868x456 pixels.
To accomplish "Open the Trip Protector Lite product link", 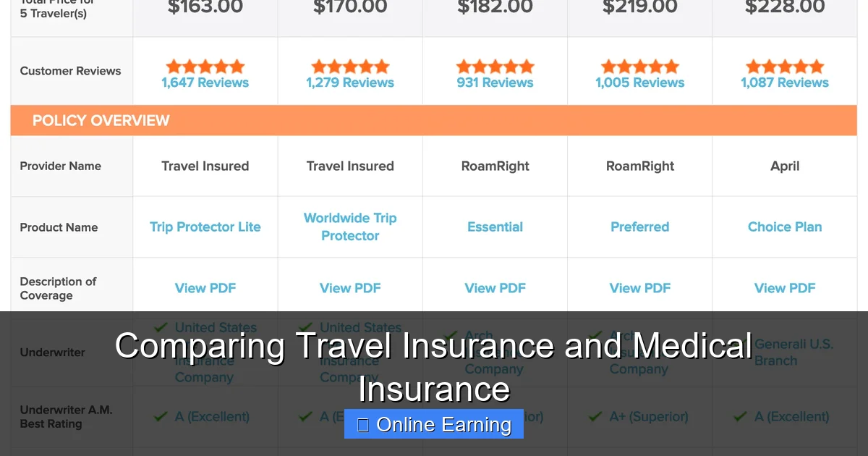I will click(205, 227).
